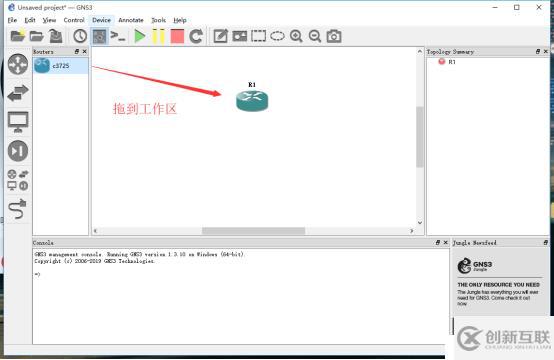Click the workspace scroll left arrow

[95, 231]
